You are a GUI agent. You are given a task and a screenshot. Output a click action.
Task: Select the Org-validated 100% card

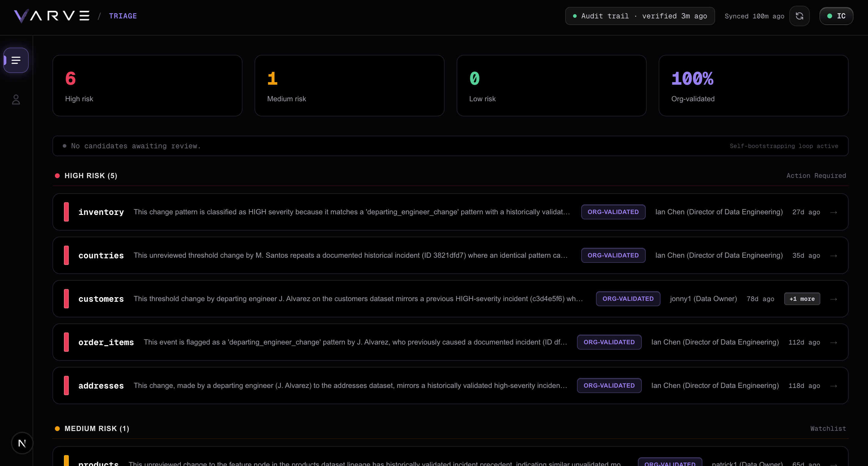coord(753,86)
